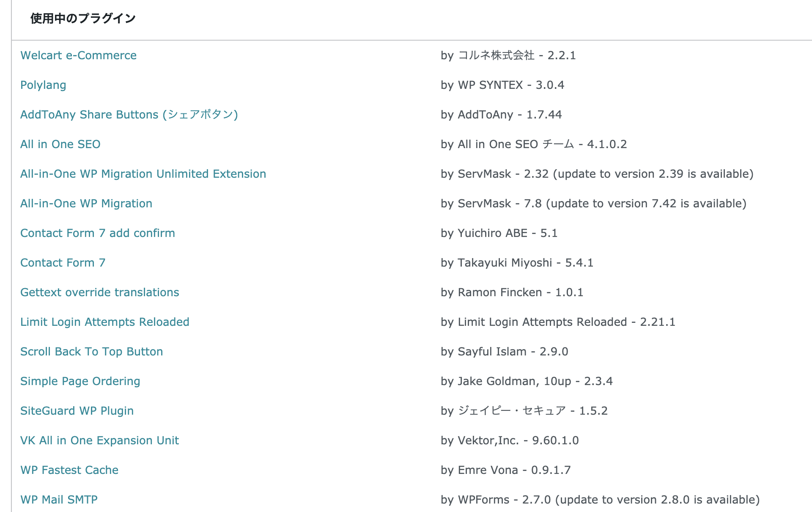Click the 使用中のプラグイン section heading
812x512 pixels.
(x=83, y=18)
